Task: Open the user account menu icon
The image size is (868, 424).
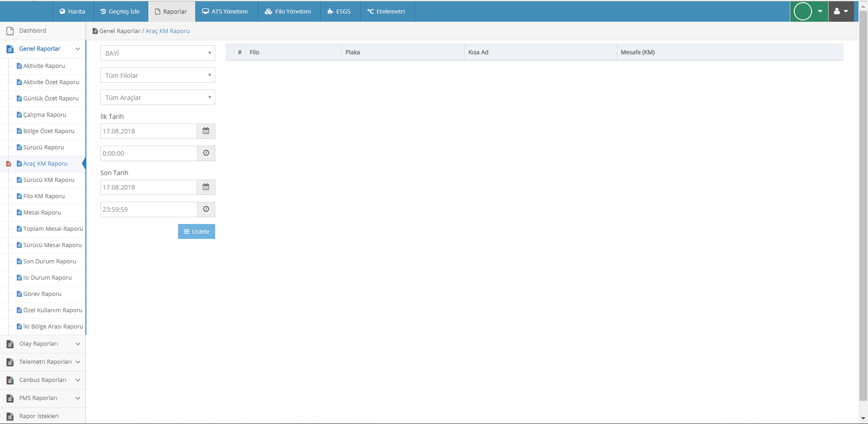Action: 837,11
